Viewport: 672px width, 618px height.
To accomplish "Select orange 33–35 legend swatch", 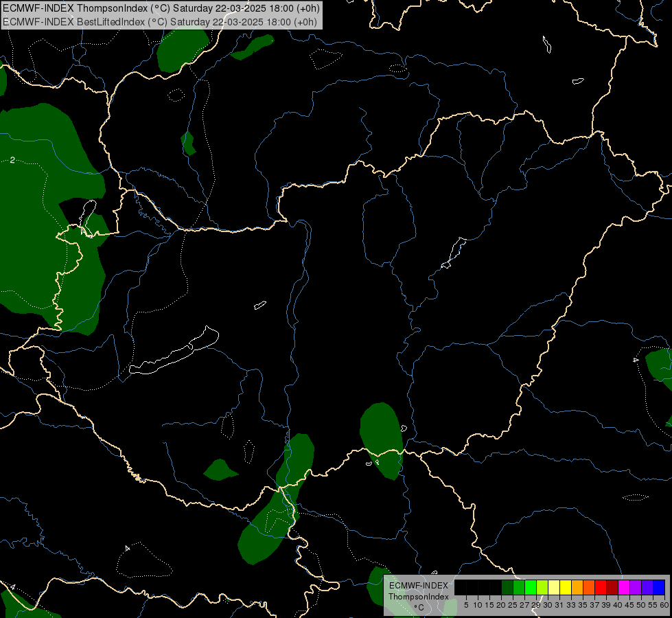I will tap(577, 587).
